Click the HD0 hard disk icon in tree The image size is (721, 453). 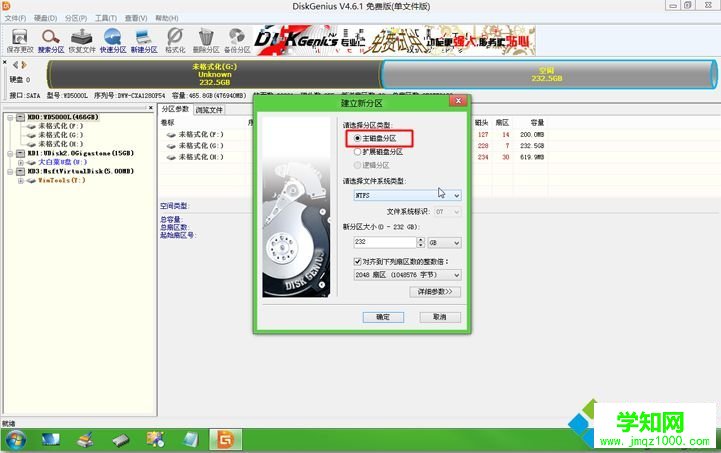pos(20,117)
